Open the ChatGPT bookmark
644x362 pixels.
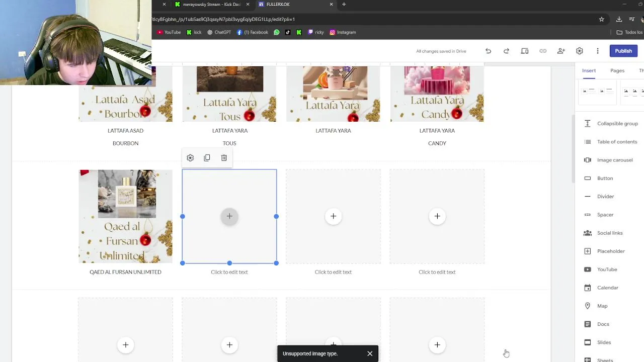[x=219, y=32]
